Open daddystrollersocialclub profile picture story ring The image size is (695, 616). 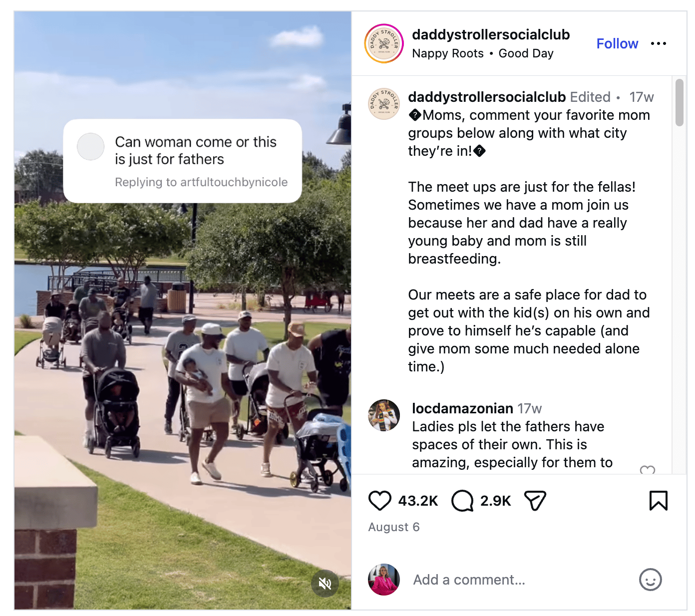(383, 43)
